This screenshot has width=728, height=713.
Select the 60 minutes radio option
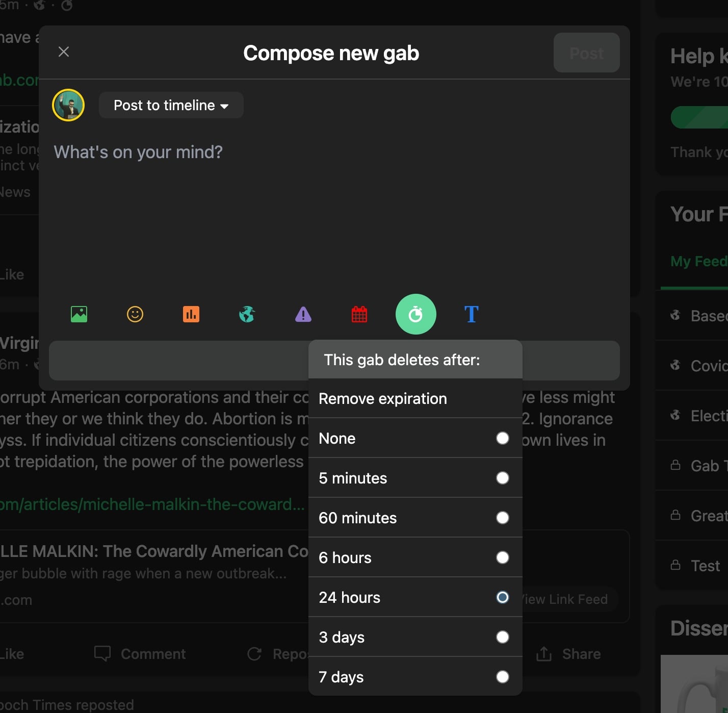503,518
